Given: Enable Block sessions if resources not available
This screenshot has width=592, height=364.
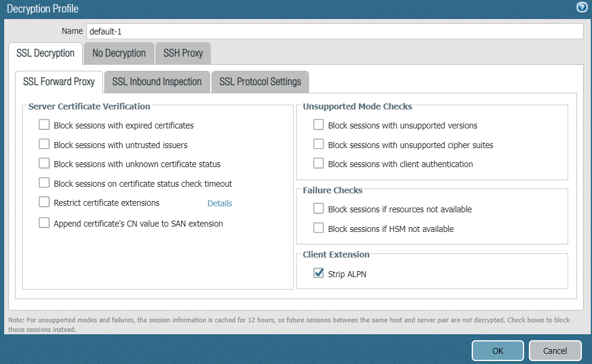Looking at the screenshot, I should 319,209.
